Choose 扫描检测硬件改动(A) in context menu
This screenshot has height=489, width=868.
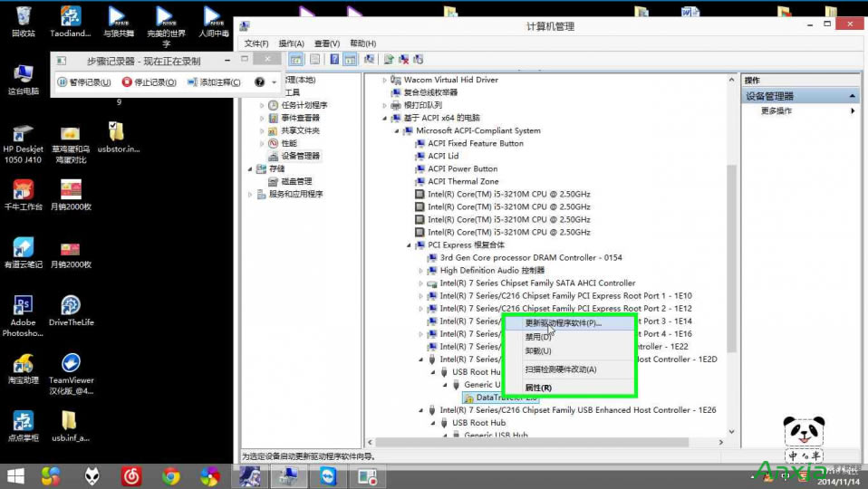pos(570,369)
